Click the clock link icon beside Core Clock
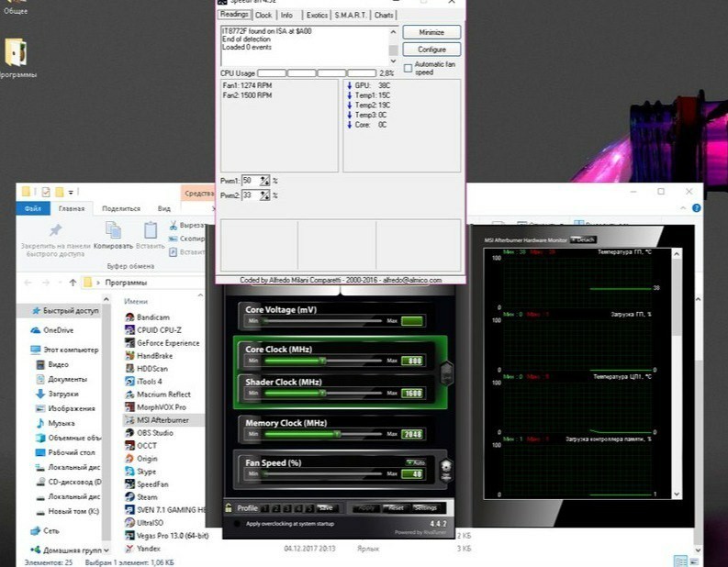 click(447, 373)
